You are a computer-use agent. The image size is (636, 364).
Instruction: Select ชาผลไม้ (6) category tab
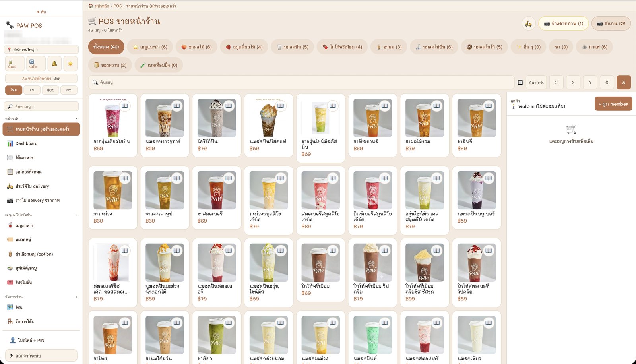click(x=197, y=47)
